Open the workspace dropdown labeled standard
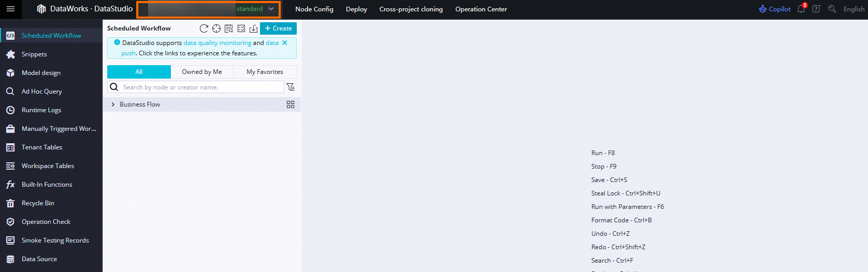Screen dimensions: 868x272 [209, 9]
